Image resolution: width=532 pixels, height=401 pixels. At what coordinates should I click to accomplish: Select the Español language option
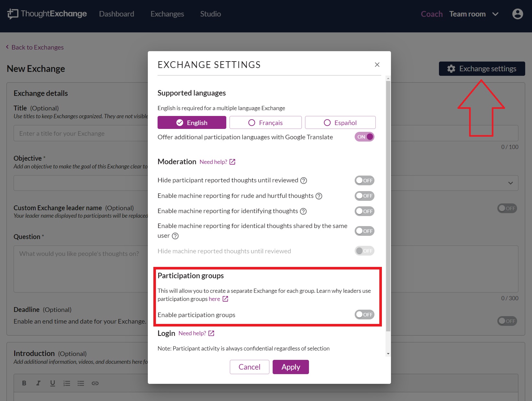click(340, 122)
